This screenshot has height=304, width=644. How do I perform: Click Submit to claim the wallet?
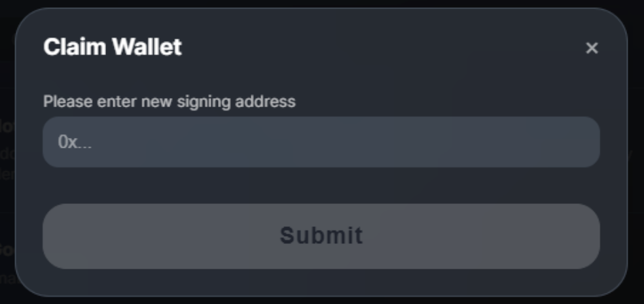coord(321,235)
